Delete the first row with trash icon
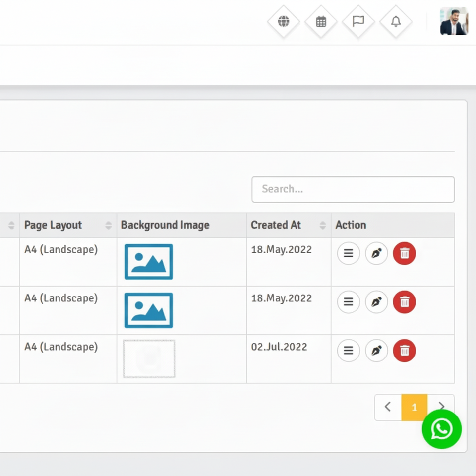476x476 pixels. coord(404,253)
